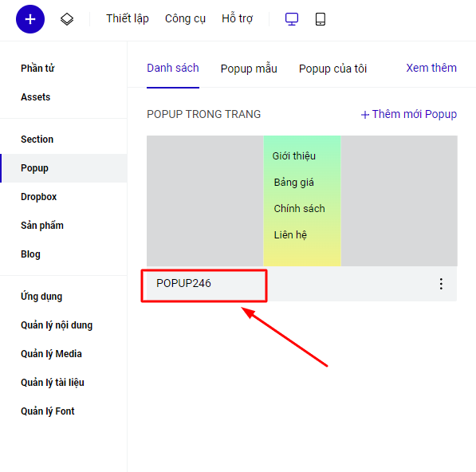The image size is (476, 472).
Task: Click the blue plus add button
Action: [30, 19]
